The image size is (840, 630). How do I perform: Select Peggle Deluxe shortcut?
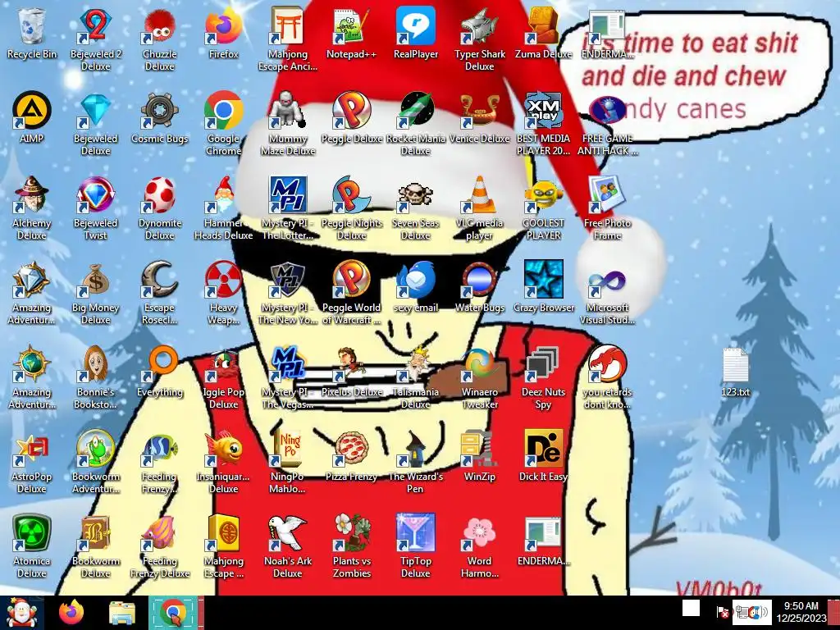point(351,117)
